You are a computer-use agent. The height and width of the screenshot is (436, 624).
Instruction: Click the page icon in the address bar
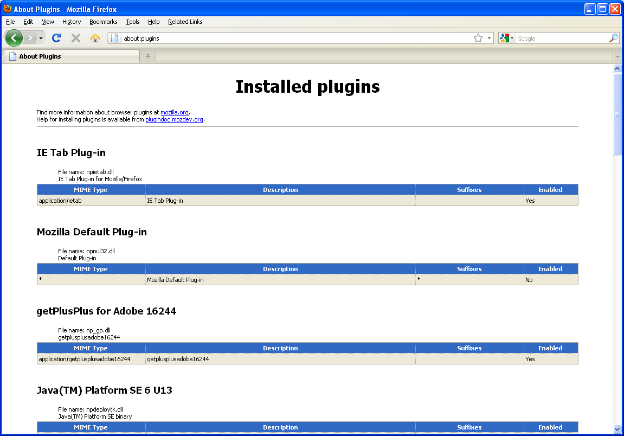click(115, 38)
